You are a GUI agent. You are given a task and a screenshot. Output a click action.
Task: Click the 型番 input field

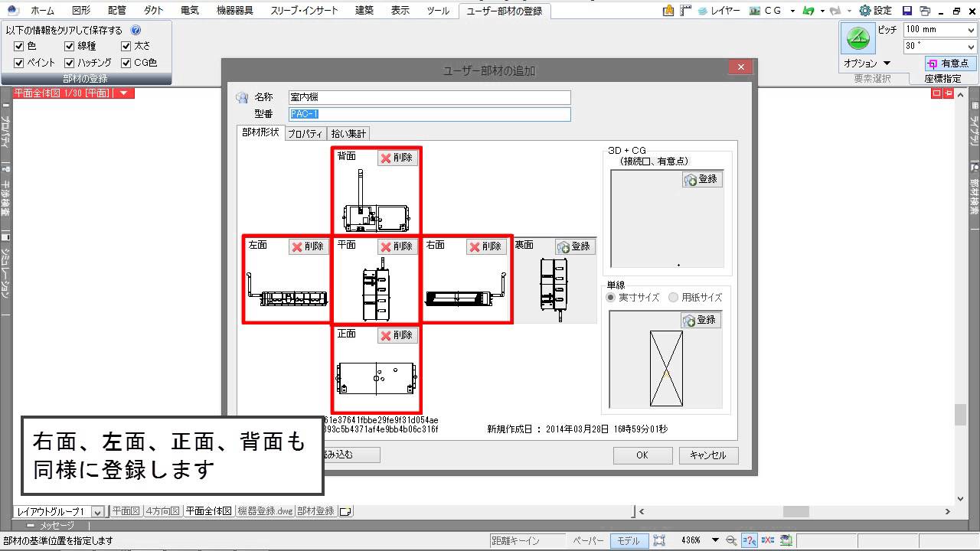coord(430,114)
